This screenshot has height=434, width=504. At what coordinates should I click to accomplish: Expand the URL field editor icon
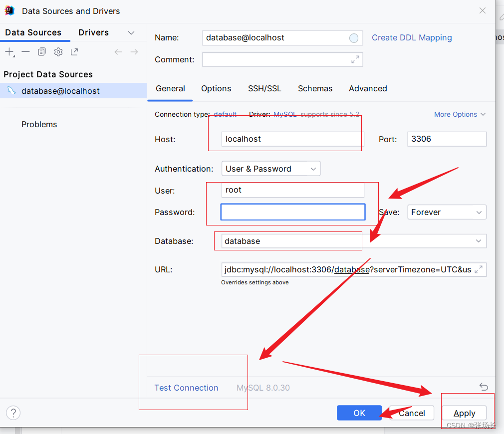(x=479, y=269)
